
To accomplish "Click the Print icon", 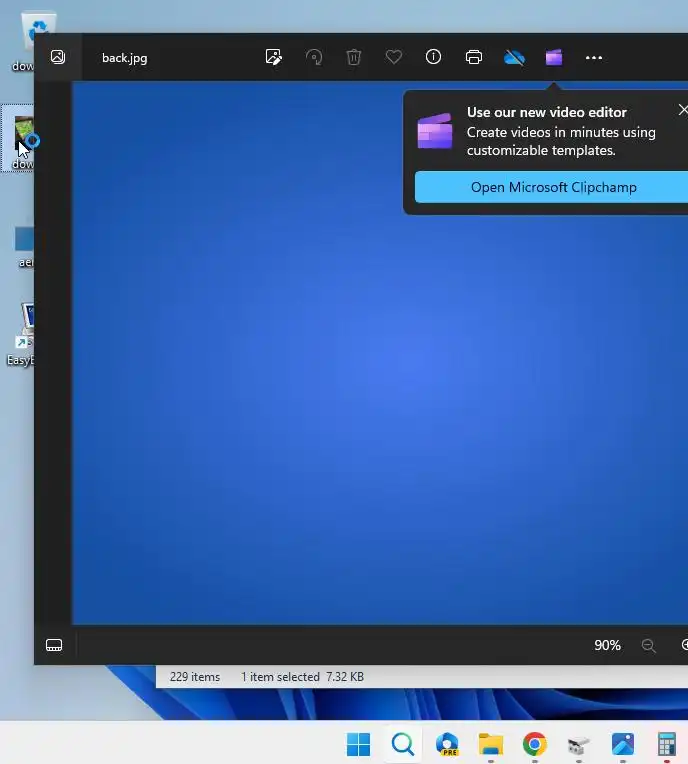I will click(474, 57).
